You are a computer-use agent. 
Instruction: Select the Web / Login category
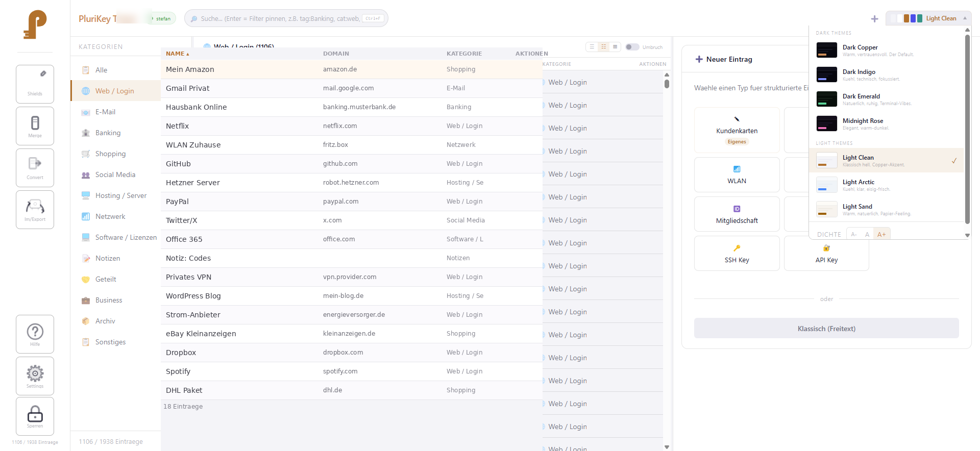[115, 91]
